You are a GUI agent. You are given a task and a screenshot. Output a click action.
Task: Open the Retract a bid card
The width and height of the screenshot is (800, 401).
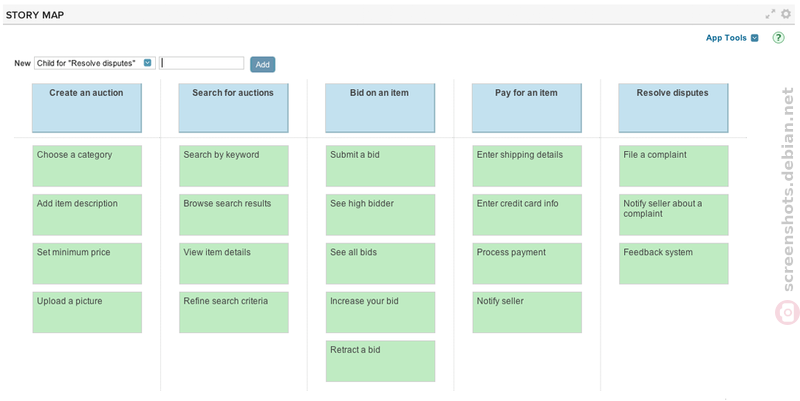381,361
